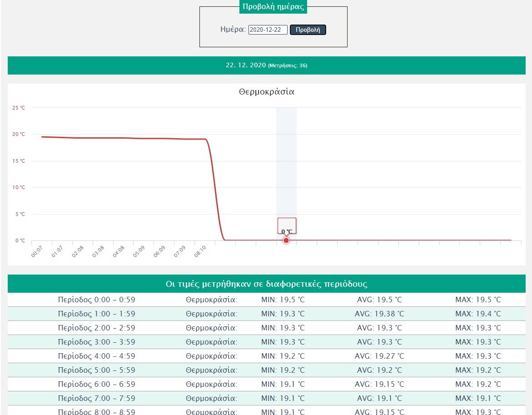Click the 0 °C y-axis label
Viewport: 532px width, 415px height.
point(20,240)
